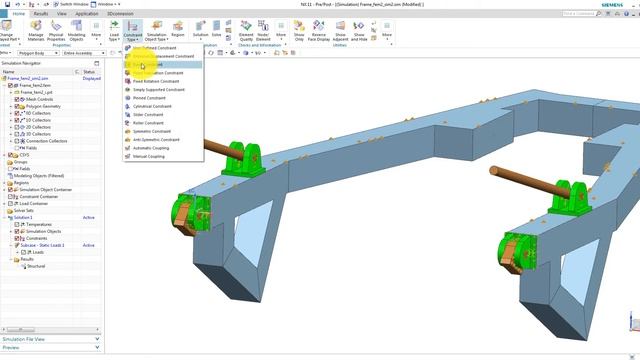Toggle the 2D Collectors checkbox
The image size is (640, 360).
(17, 127)
